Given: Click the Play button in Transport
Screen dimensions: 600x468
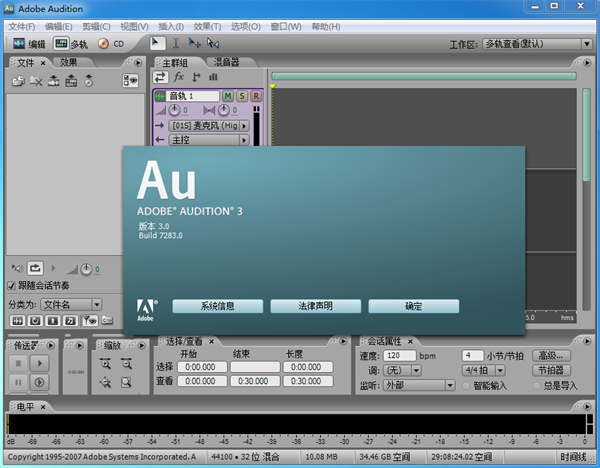Looking at the screenshot, I should [x=39, y=363].
